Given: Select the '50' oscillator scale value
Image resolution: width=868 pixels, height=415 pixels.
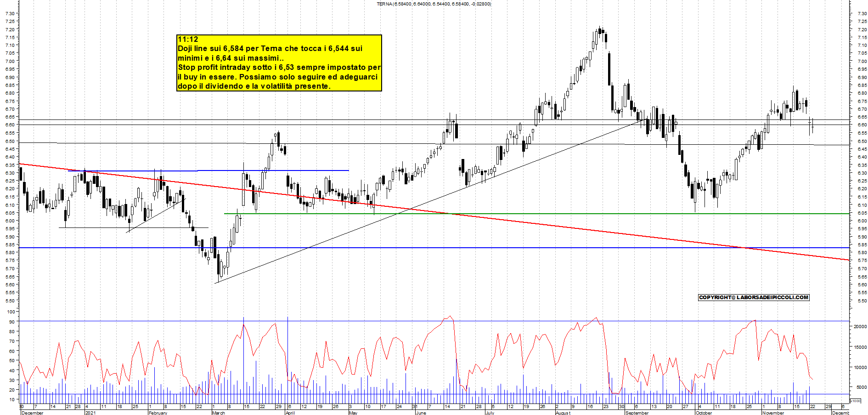Looking at the screenshot, I should pos(11,360).
